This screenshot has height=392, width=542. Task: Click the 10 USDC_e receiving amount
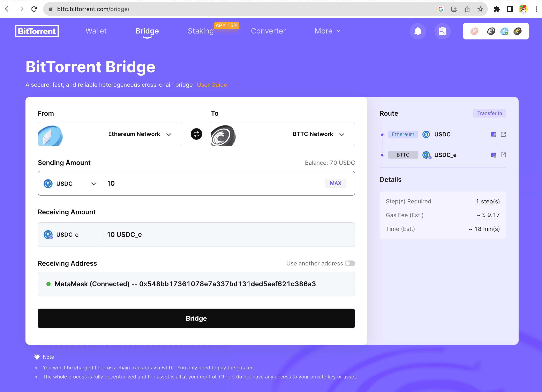[x=125, y=235]
